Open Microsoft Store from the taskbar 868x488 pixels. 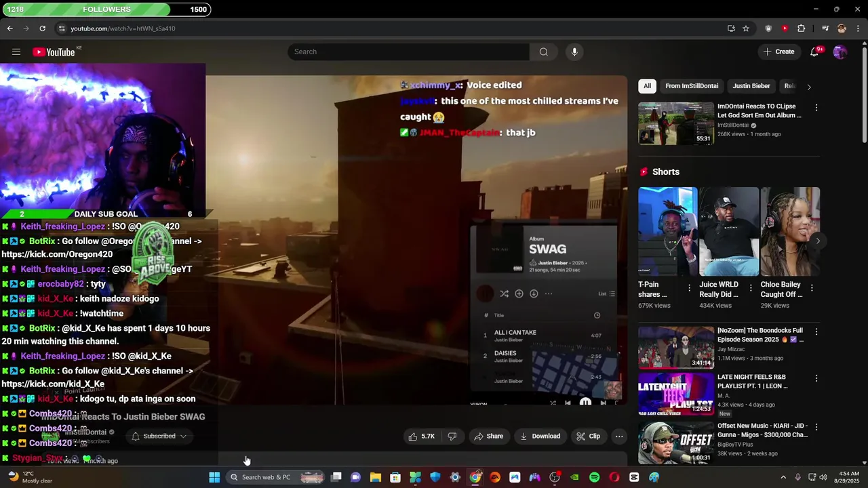point(395,477)
